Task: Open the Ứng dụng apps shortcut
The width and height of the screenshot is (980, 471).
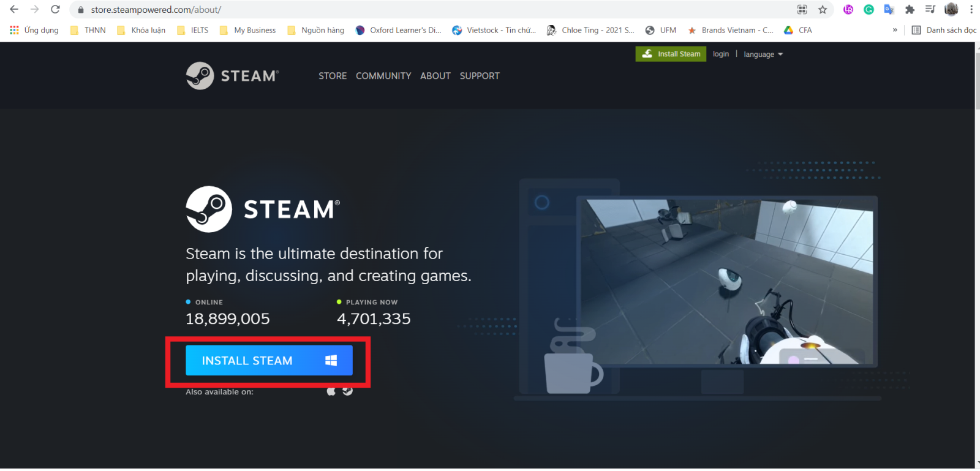Action: (x=34, y=30)
